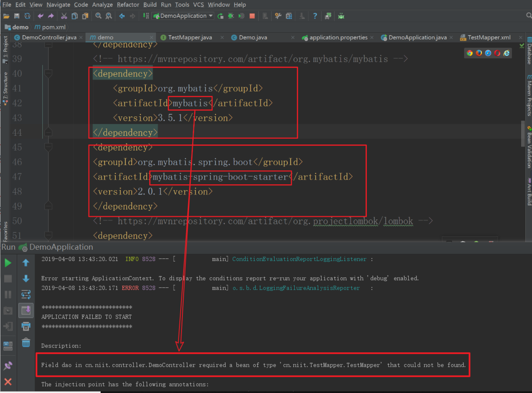Open Settings via the wrench icon
This screenshot has height=393, width=532.
[278, 16]
